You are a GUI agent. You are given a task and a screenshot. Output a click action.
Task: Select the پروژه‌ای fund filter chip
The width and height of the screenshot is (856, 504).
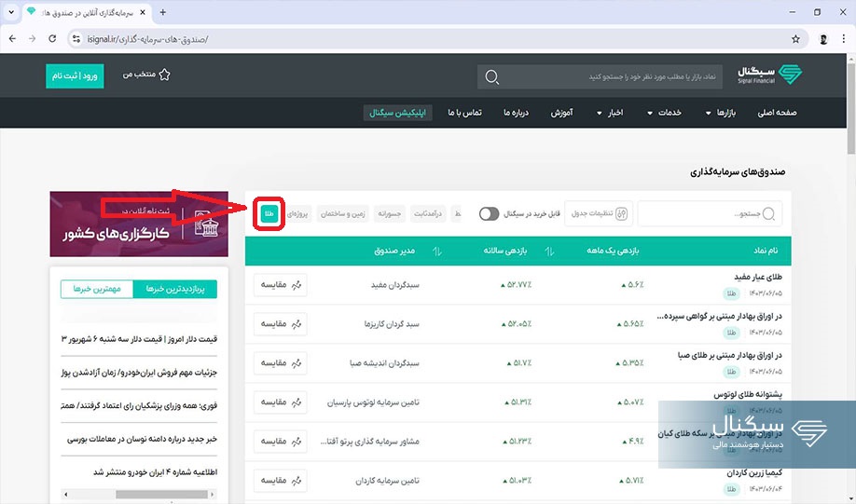click(297, 214)
